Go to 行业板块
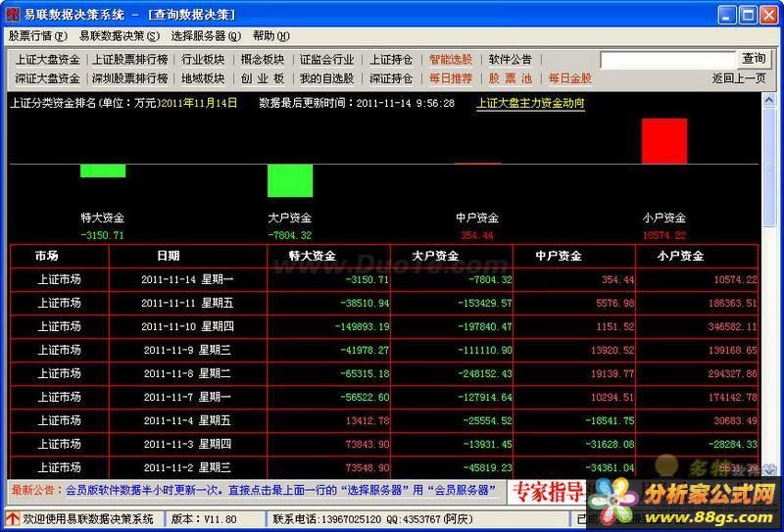The width and height of the screenshot is (784, 532). click(x=203, y=60)
